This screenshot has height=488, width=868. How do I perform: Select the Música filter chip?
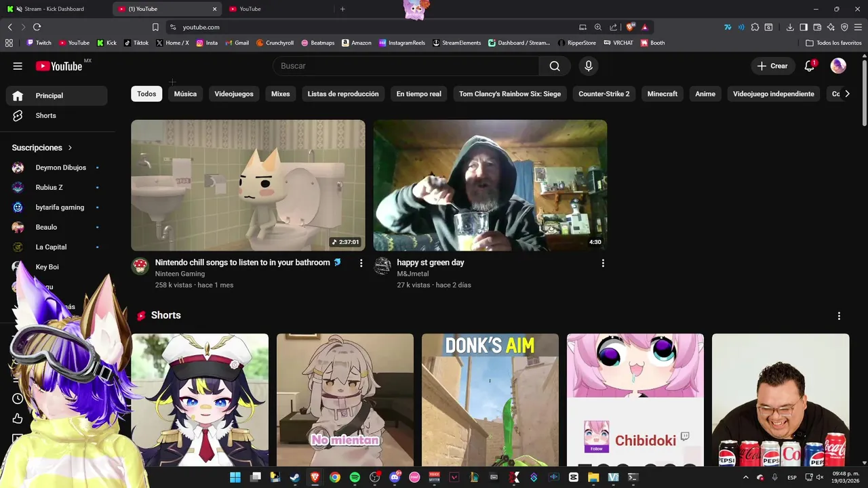pyautogui.click(x=185, y=94)
